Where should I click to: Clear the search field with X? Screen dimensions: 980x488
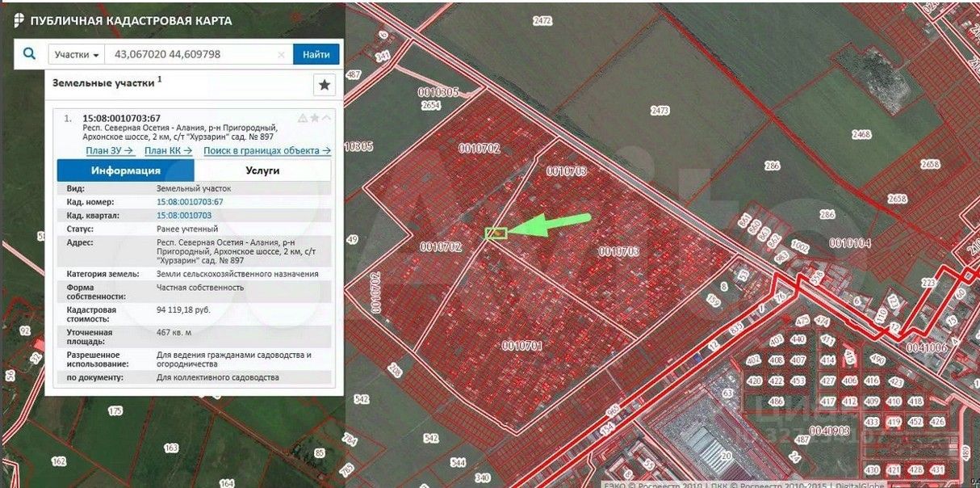click(281, 55)
